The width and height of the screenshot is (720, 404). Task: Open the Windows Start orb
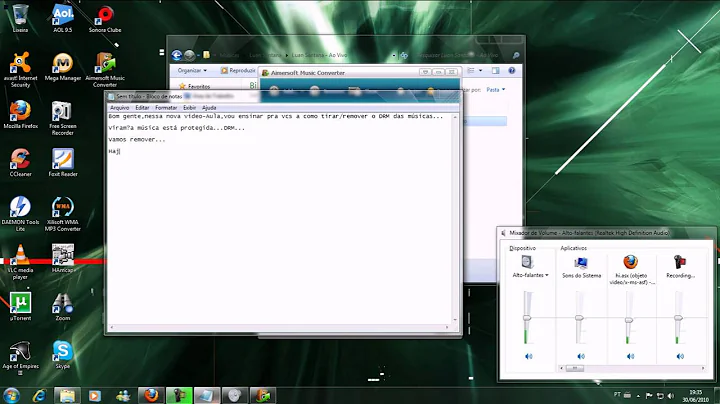click(x=11, y=395)
